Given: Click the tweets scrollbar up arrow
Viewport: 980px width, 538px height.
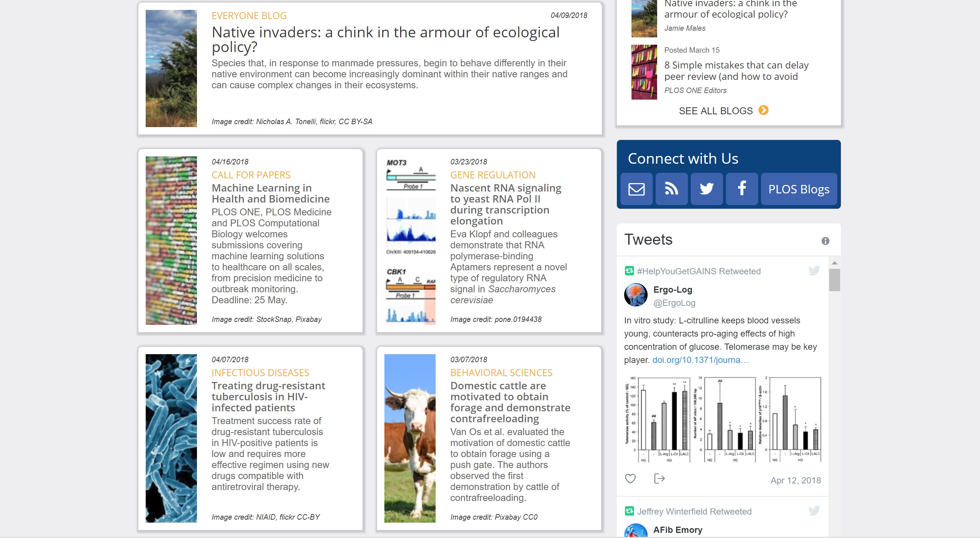Looking at the screenshot, I should click(834, 263).
